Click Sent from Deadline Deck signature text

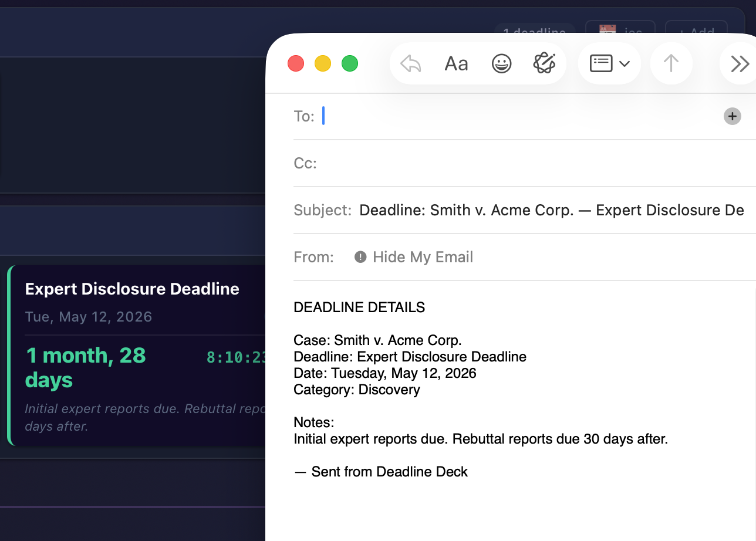click(x=381, y=471)
